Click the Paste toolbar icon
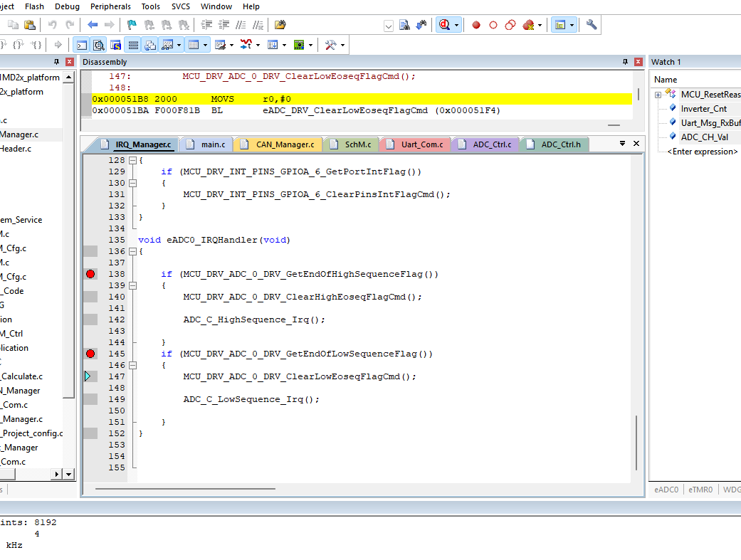Screen dimensions: 741x560 30,25
